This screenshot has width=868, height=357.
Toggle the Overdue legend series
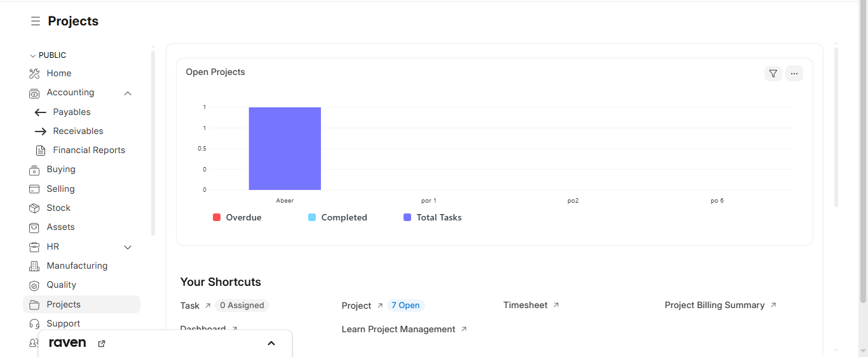(237, 217)
